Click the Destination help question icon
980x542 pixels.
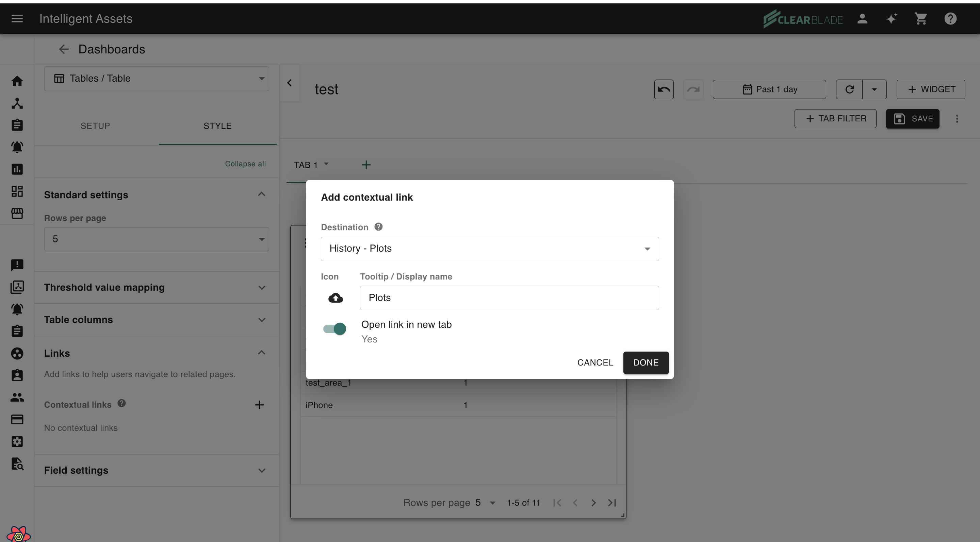tap(378, 227)
